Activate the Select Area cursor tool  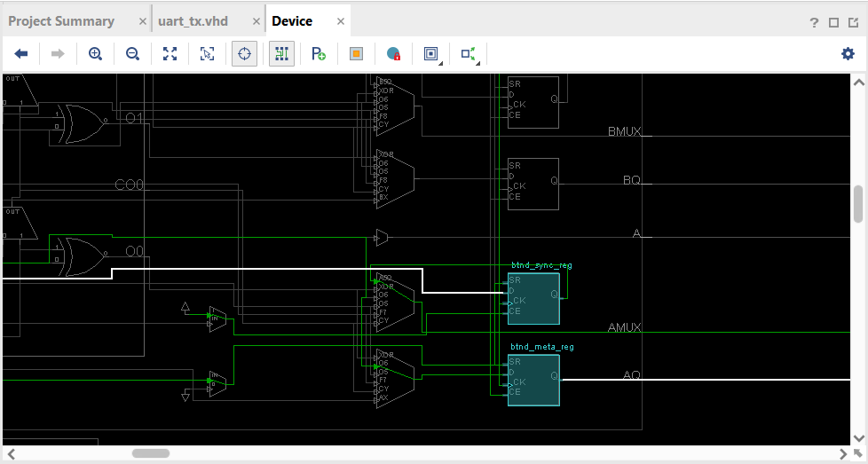click(x=207, y=54)
